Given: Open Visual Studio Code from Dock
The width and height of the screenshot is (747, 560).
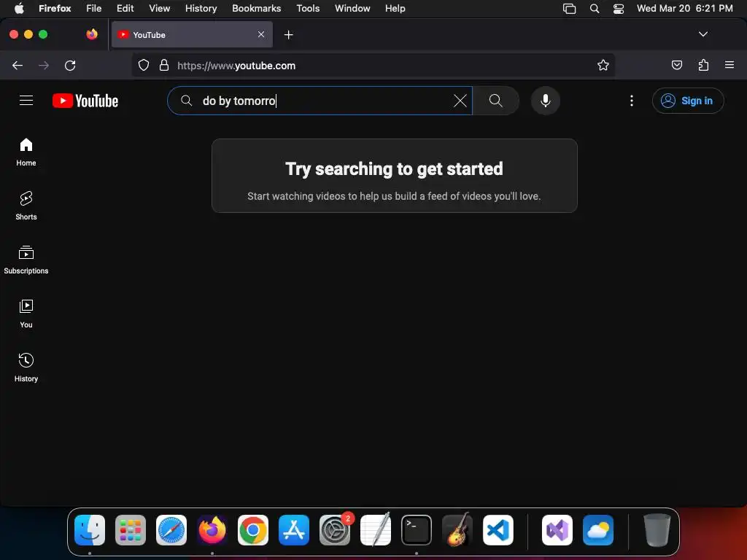Looking at the screenshot, I should (x=498, y=530).
